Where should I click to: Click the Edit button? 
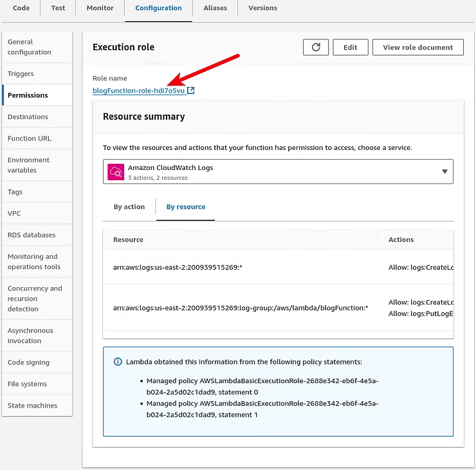(351, 47)
